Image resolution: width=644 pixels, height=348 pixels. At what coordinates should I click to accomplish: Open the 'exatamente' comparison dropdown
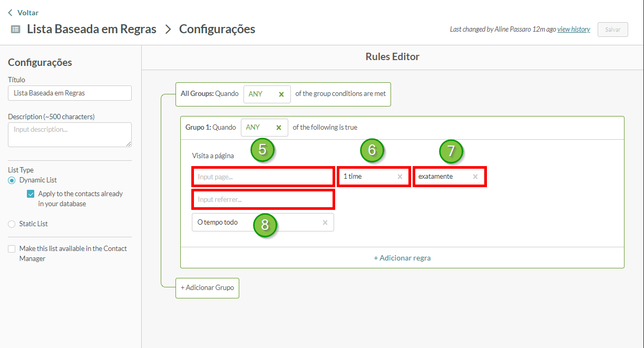coord(443,176)
